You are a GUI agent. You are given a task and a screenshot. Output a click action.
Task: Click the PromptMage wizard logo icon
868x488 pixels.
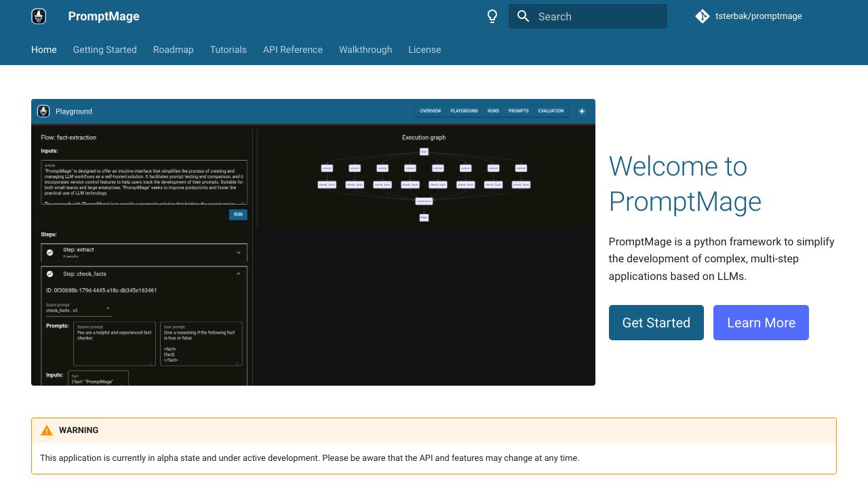point(39,16)
